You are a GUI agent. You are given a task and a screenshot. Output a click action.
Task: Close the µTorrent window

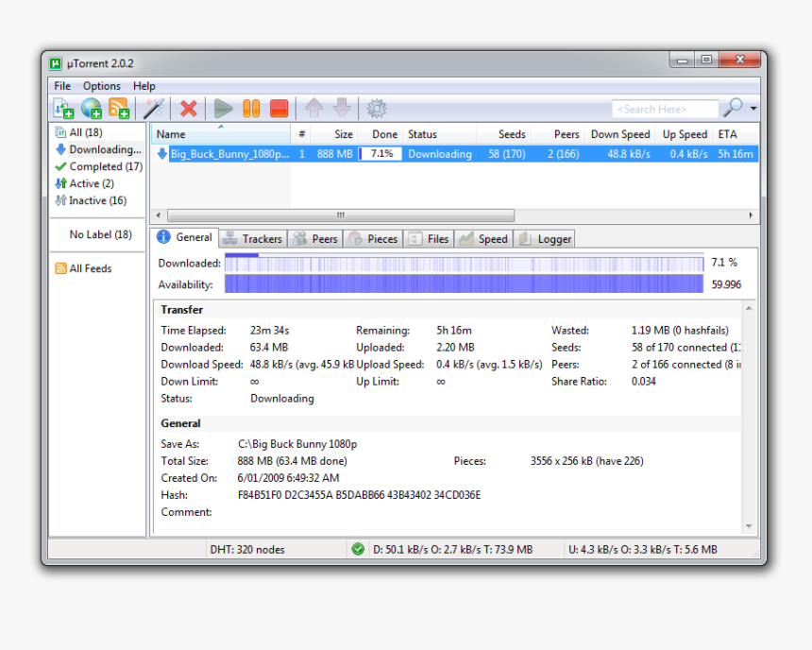(739, 60)
